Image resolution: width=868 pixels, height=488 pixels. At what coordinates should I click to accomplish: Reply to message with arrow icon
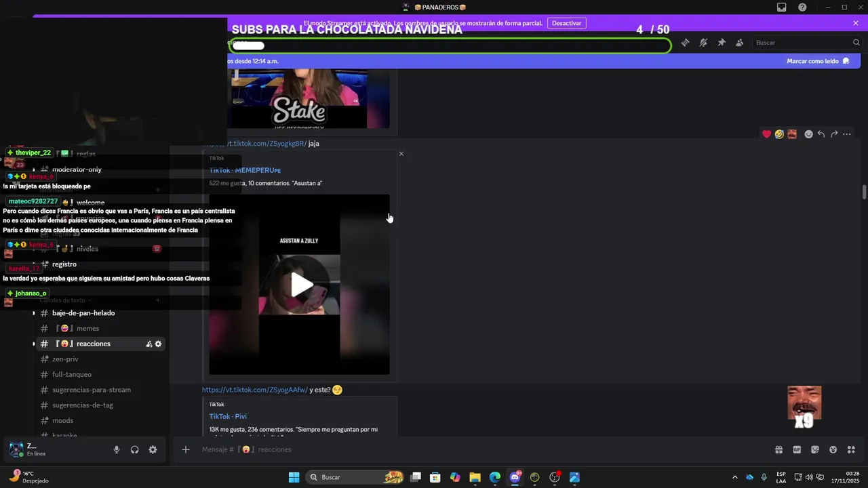click(x=821, y=134)
